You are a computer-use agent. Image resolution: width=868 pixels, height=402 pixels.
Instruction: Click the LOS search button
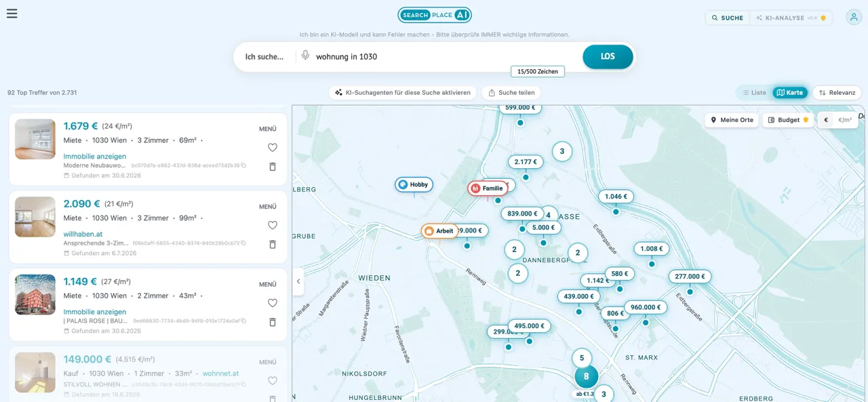(608, 56)
